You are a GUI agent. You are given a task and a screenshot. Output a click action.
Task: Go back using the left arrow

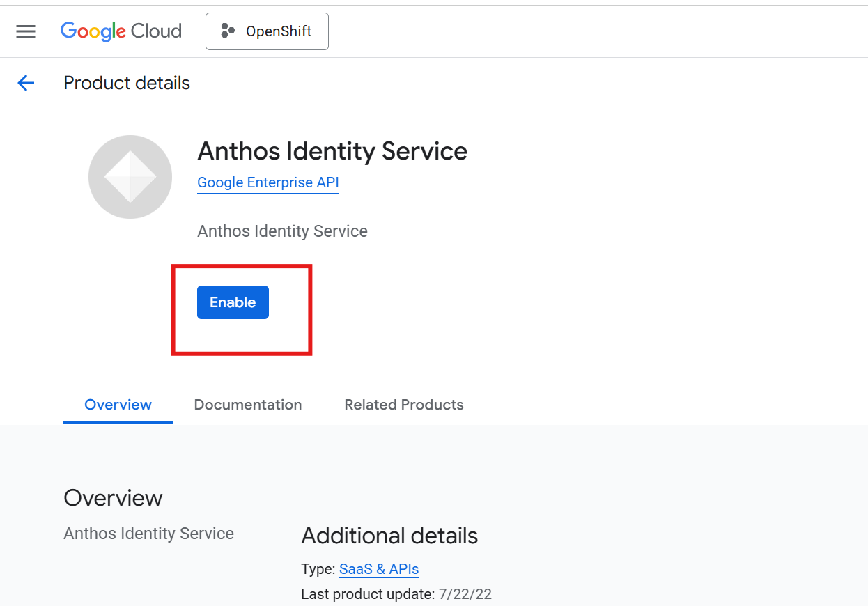[26, 84]
